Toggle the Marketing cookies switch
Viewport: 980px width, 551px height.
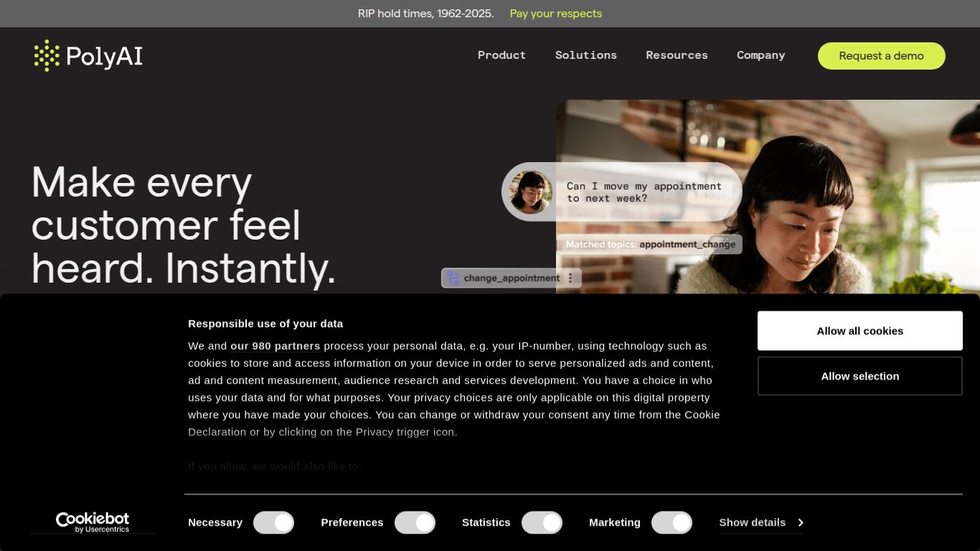pos(672,522)
